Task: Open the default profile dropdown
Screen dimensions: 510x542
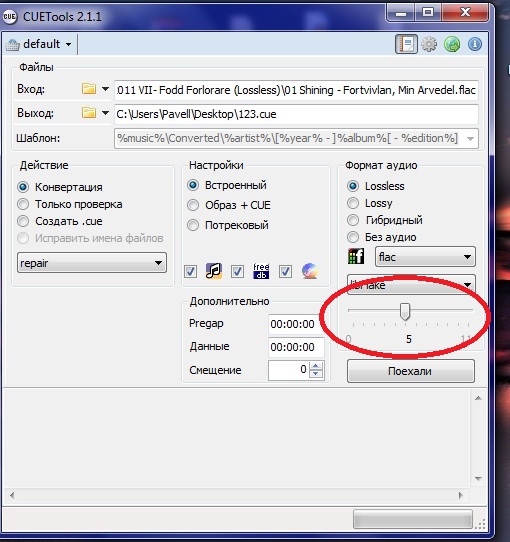Action: click(39, 44)
